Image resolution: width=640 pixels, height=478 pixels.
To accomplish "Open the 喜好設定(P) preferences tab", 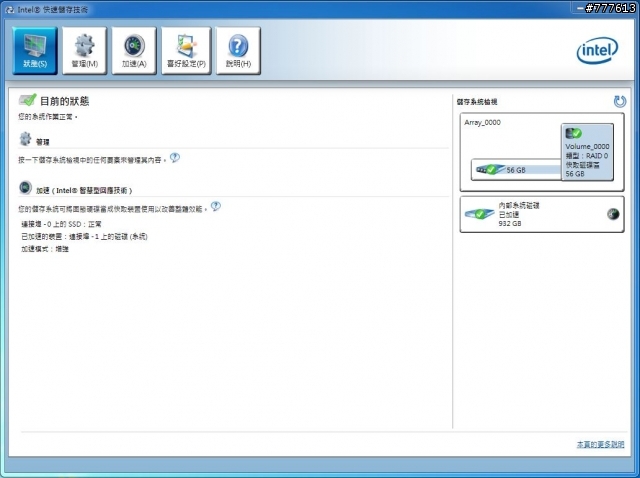I will 186,51.
